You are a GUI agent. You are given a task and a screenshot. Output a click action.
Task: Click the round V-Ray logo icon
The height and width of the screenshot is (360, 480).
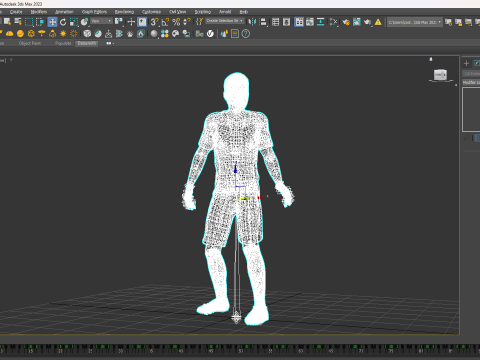click(210, 34)
